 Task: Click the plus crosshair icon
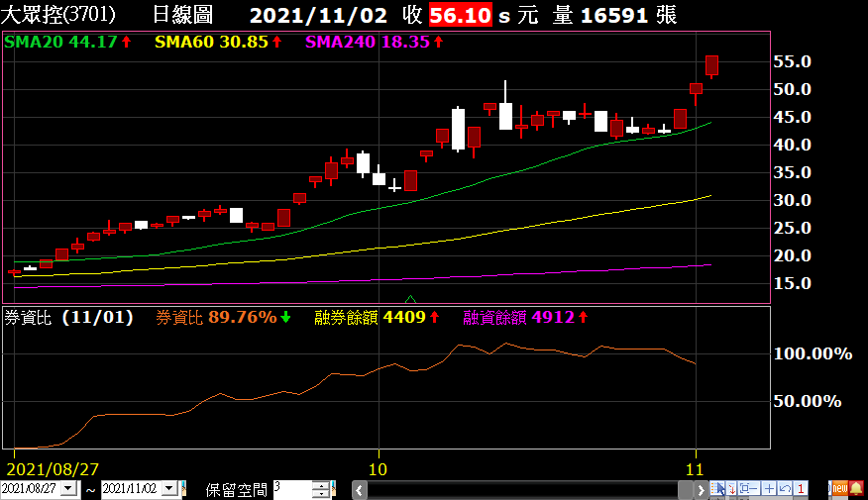click(x=769, y=488)
